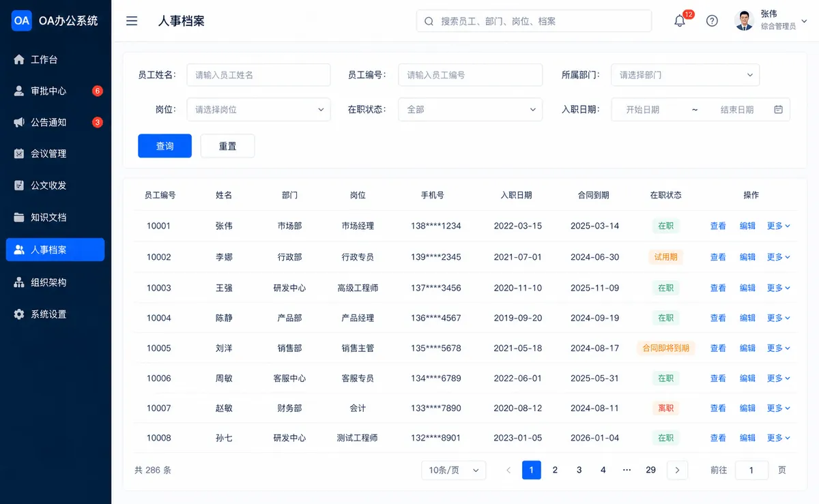Click the 公文收发 document icon
Screen dimensions: 819x504
19,185
